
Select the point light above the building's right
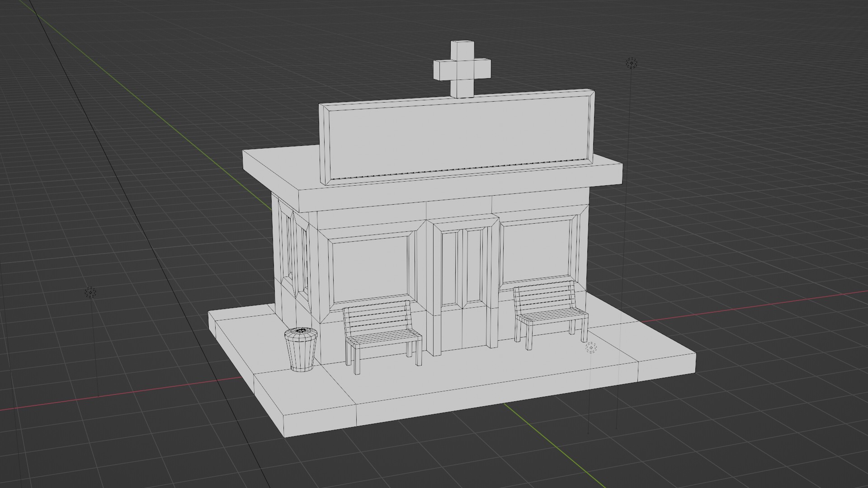631,63
